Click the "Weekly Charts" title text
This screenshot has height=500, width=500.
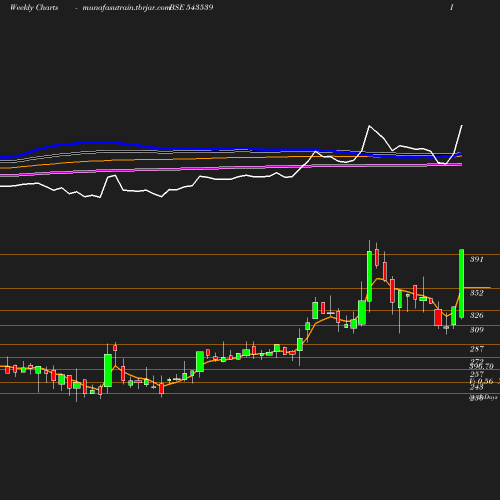coord(34,7)
